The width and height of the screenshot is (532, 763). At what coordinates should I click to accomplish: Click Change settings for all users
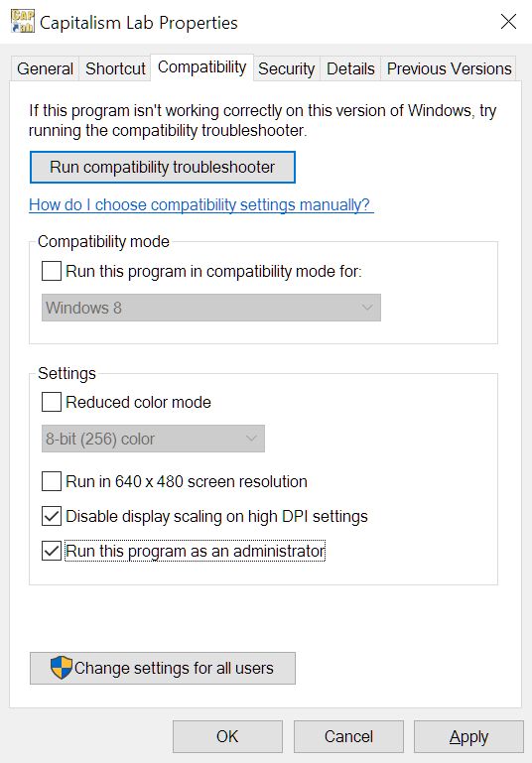(x=163, y=668)
